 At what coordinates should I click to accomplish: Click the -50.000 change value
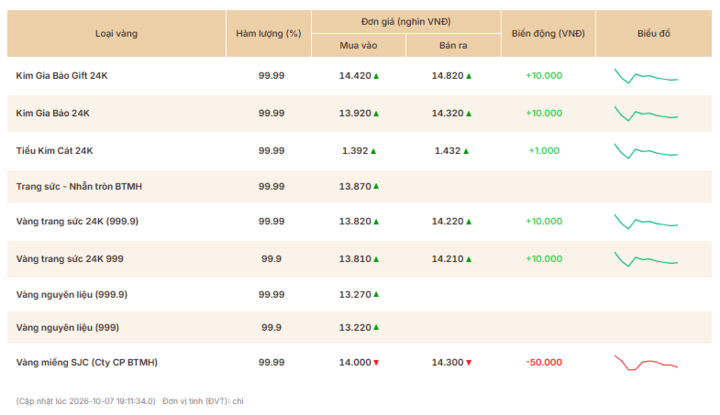[x=544, y=363]
